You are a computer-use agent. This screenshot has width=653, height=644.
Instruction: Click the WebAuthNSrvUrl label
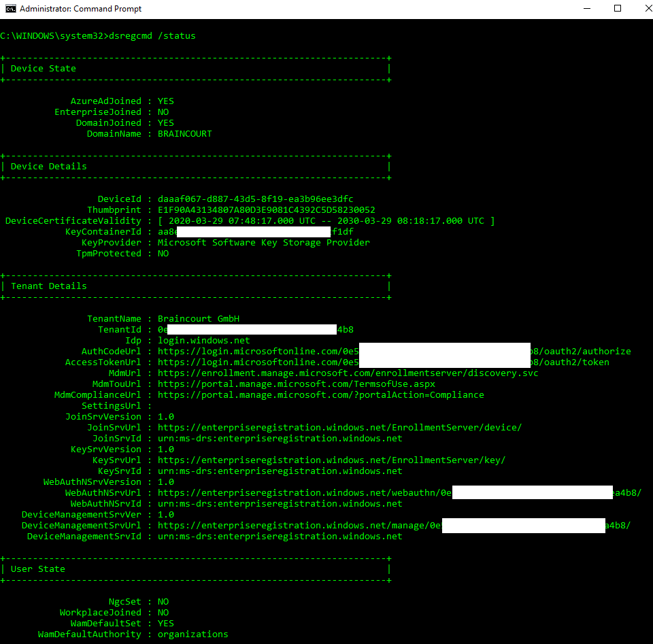(x=103, y=493)
